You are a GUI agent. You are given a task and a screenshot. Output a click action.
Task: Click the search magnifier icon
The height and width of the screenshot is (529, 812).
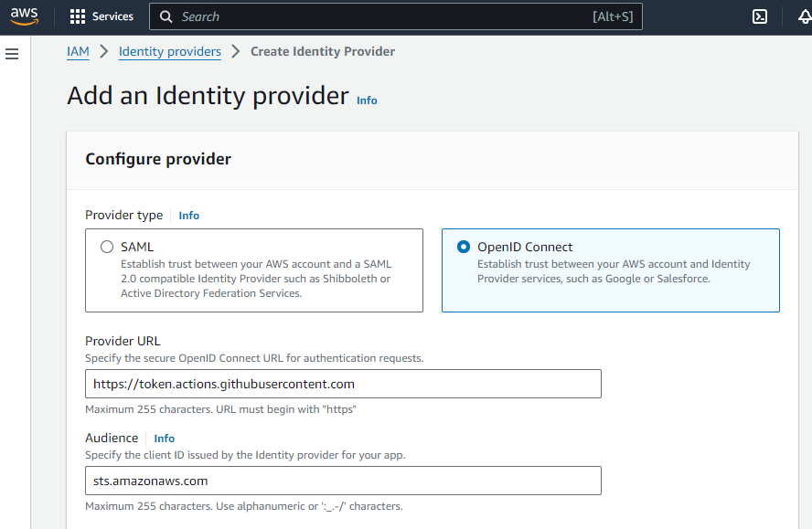click(x=166, y=16)
